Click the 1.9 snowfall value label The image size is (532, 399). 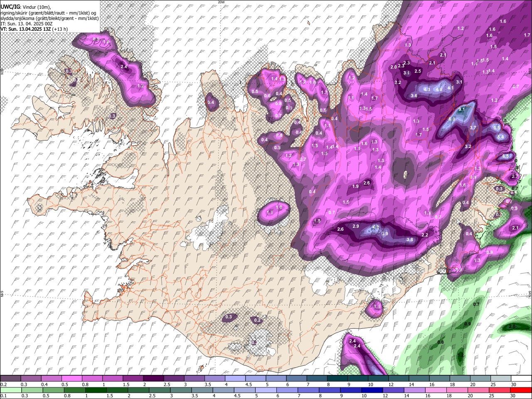click(355, 186)
